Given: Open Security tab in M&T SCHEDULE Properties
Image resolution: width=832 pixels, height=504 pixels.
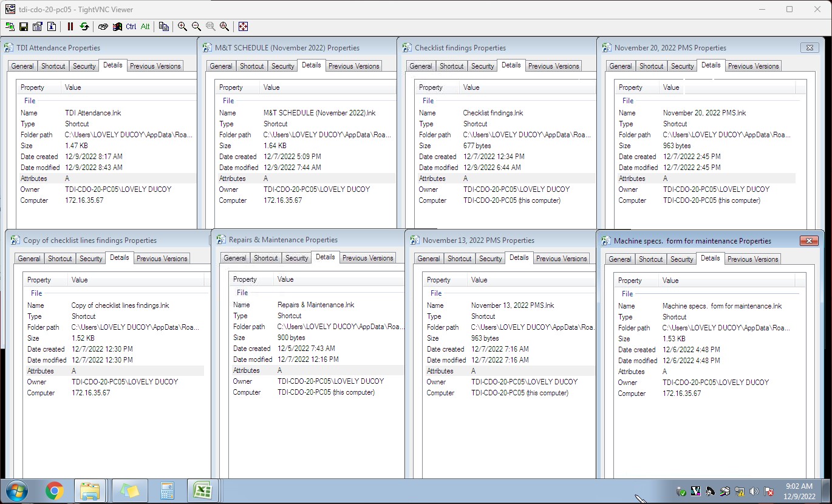Looking at the screenshot, I should point(282,66).
